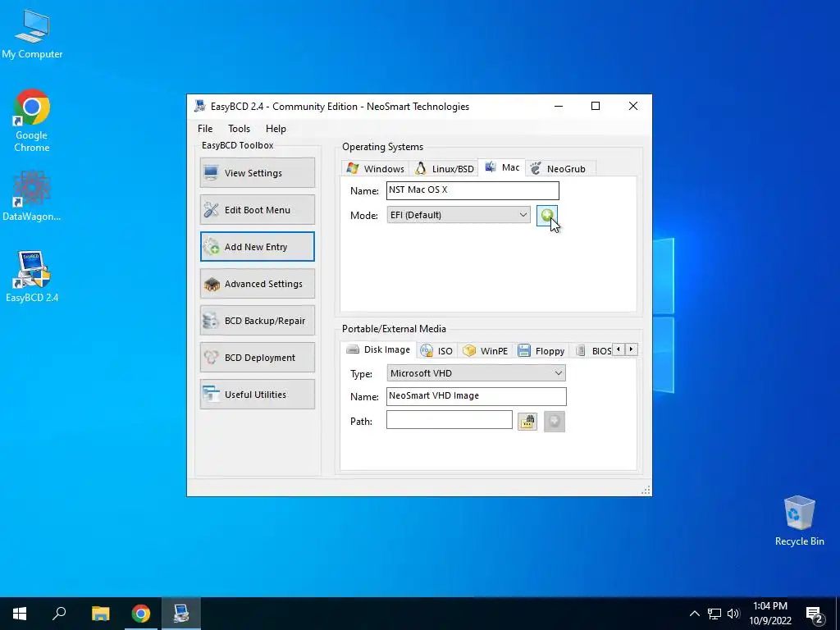Select the DataWagon desktop shortcut
Viewport: 840px width, 630px height.
point(32,196)
